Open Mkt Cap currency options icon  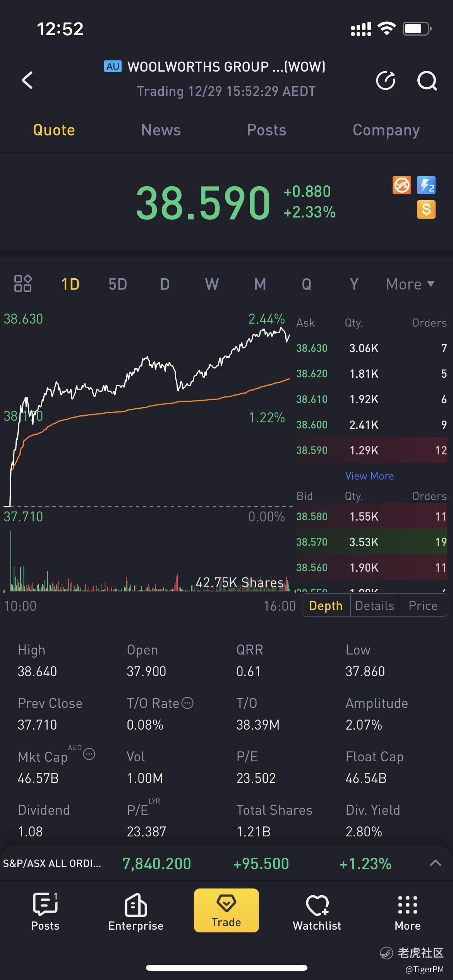click(89, 754)
